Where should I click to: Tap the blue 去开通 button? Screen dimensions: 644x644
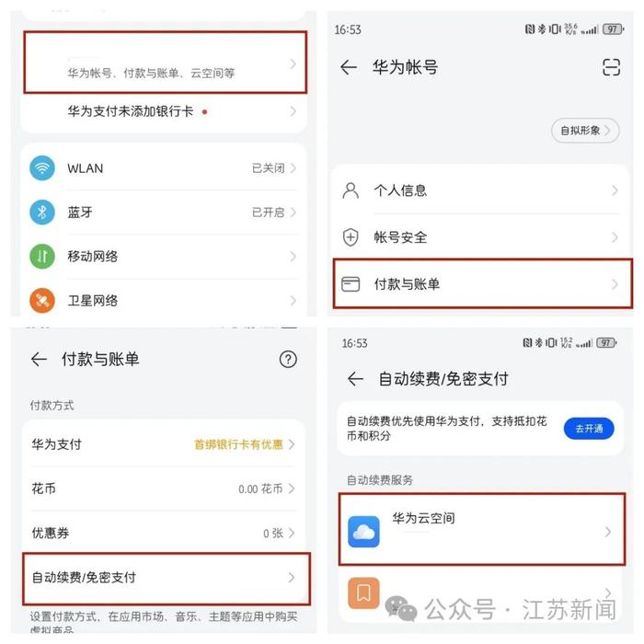click(589, 429)
